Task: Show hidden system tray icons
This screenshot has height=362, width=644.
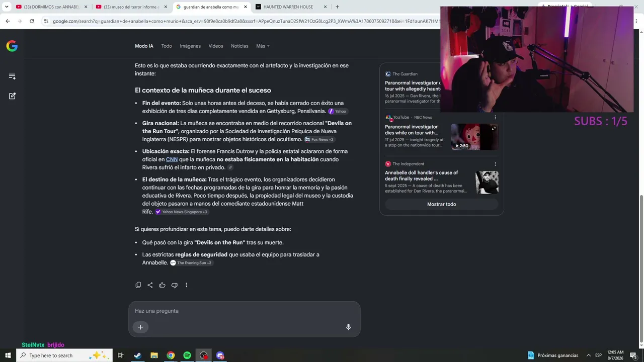Action: pos(588,355)
